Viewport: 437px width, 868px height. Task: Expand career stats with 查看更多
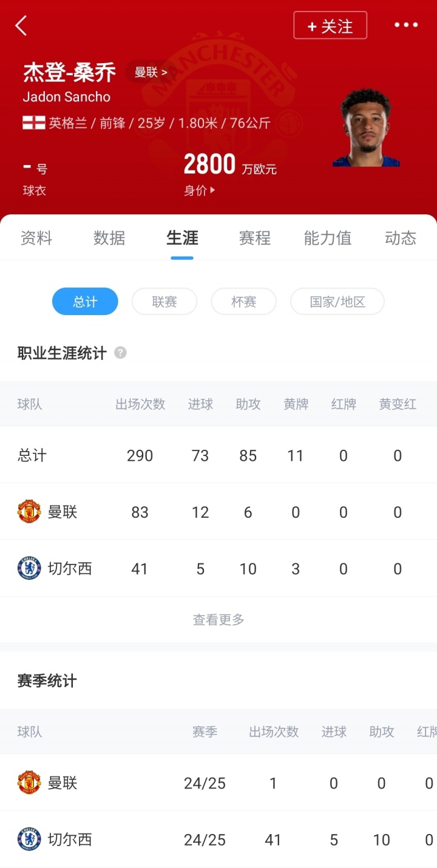tap(218, 620)
